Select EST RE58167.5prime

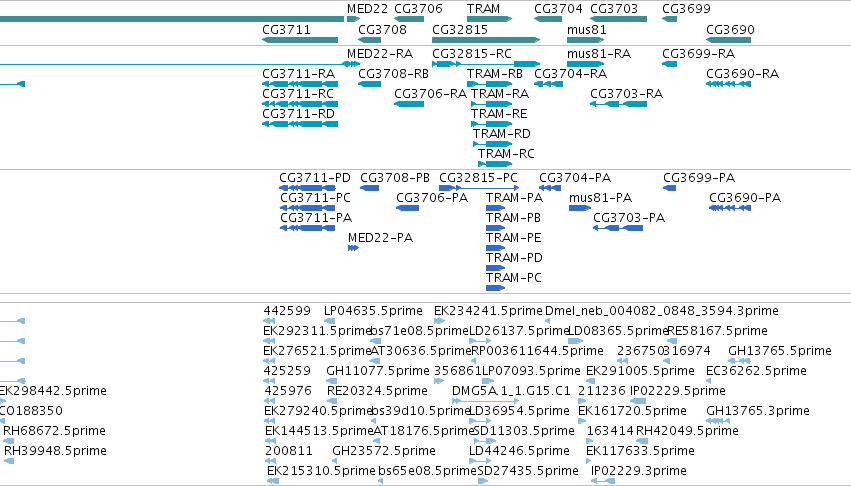click(x=717, y=331)
